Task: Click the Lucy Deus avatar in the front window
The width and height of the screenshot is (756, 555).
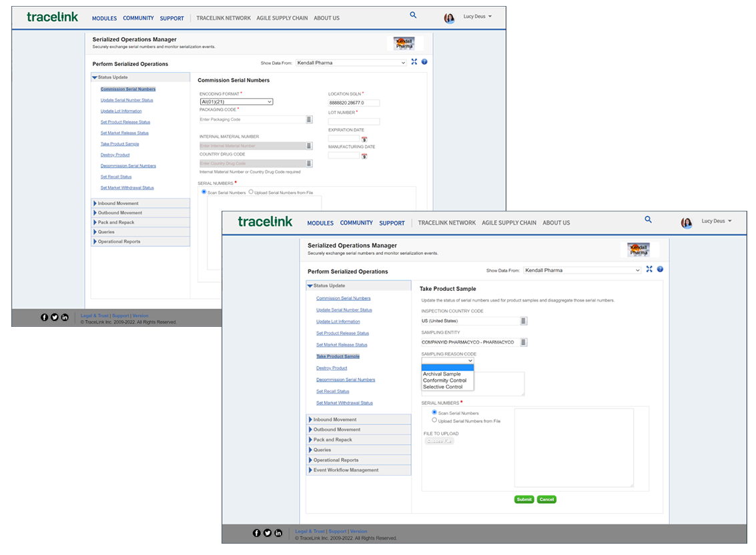Action: click(x=686, y=222)
